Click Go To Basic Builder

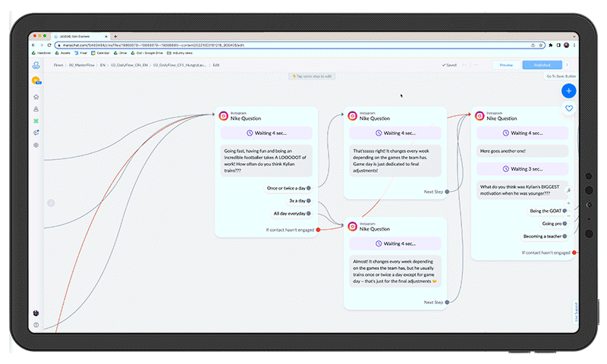(x=561, y=76)
